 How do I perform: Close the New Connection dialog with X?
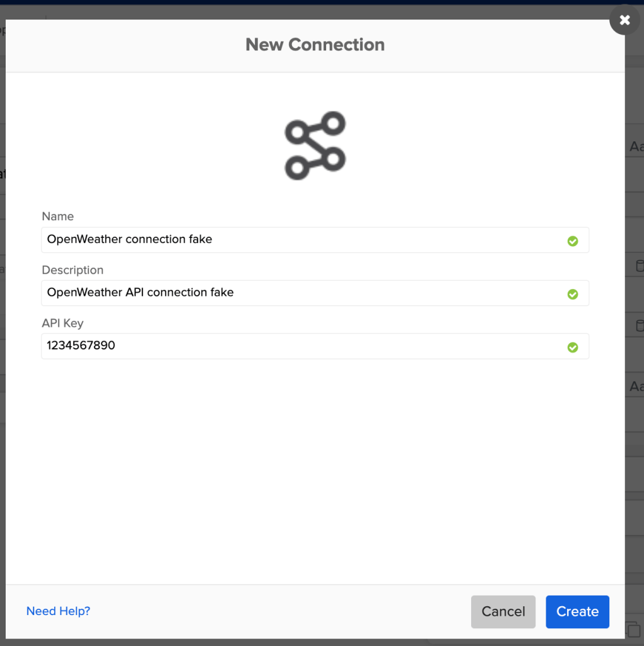(624, 20)
